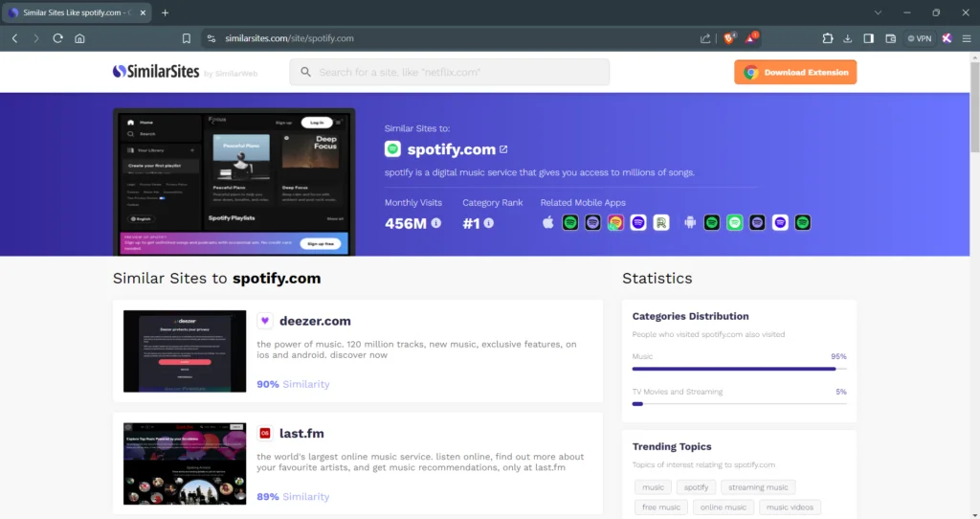Show Monthly Visits info tooltip icon
The height and width of the screenshot is (519, 980).
[436, 222]
